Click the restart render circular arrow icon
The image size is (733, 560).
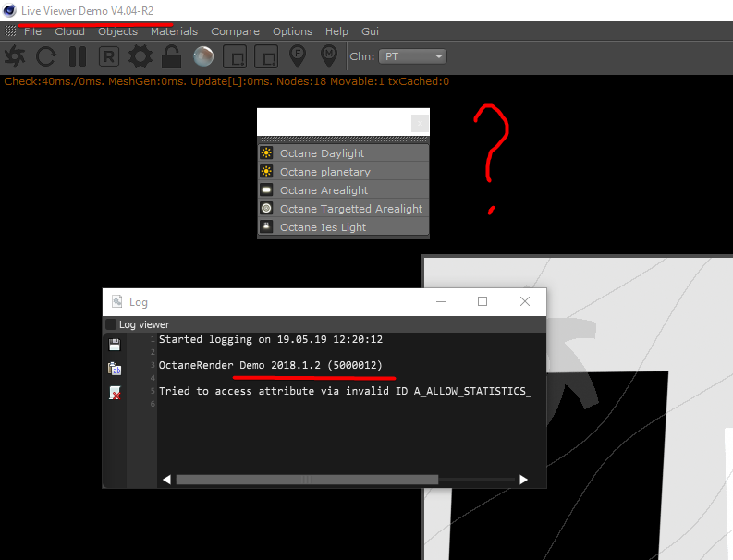pos(46,56)
